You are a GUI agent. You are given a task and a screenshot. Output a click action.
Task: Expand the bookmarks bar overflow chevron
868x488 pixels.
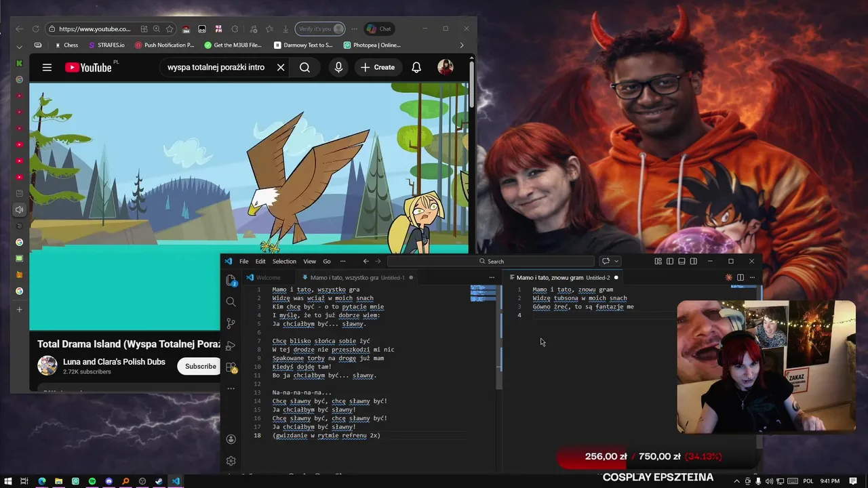point(462,45)
